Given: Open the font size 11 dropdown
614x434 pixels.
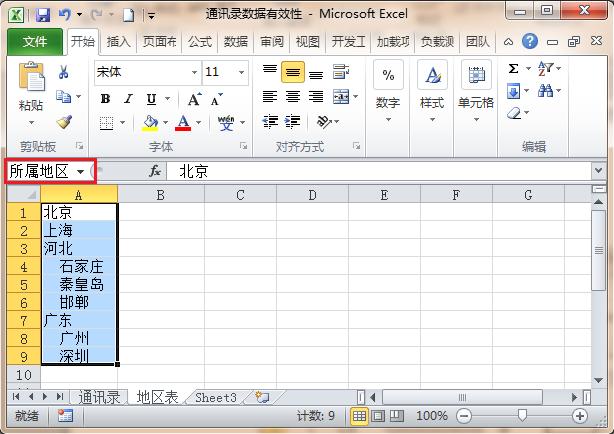Looking at the screenshot, I should coord(241,72).
